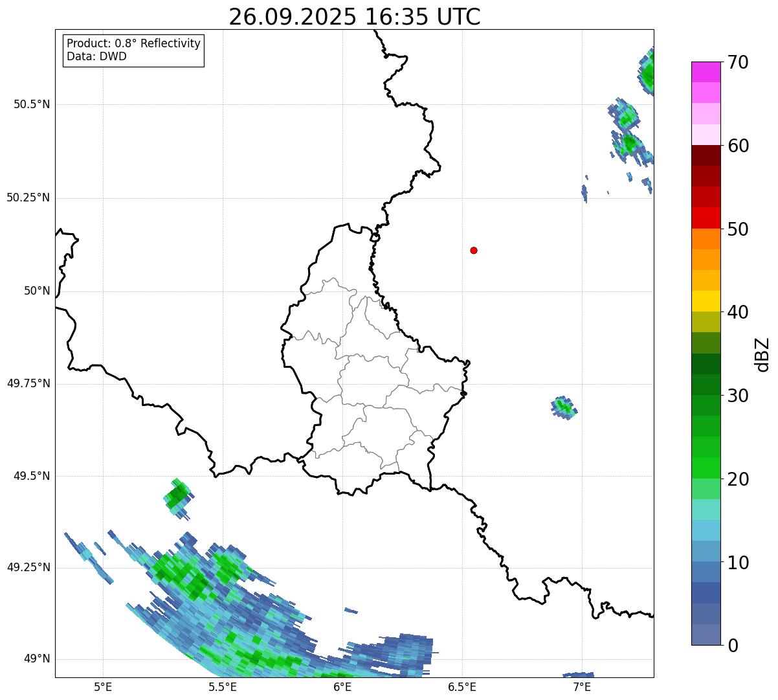Click the orange colorbar swatch below 50
This screenshot has height=700, width=778.
click(x=706, y=239)
